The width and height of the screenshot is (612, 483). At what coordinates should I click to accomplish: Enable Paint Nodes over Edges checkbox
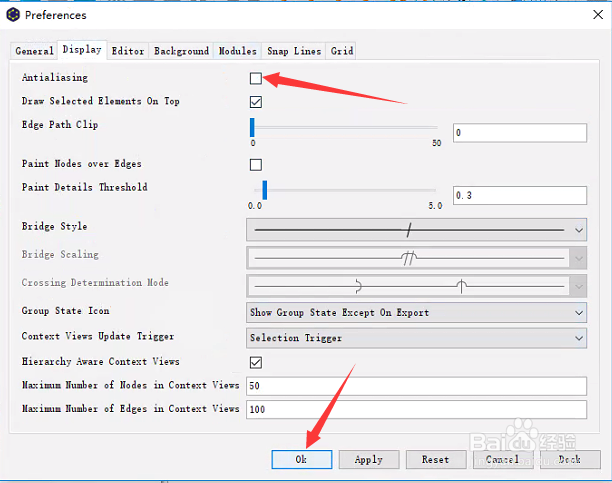coord(256,165)
